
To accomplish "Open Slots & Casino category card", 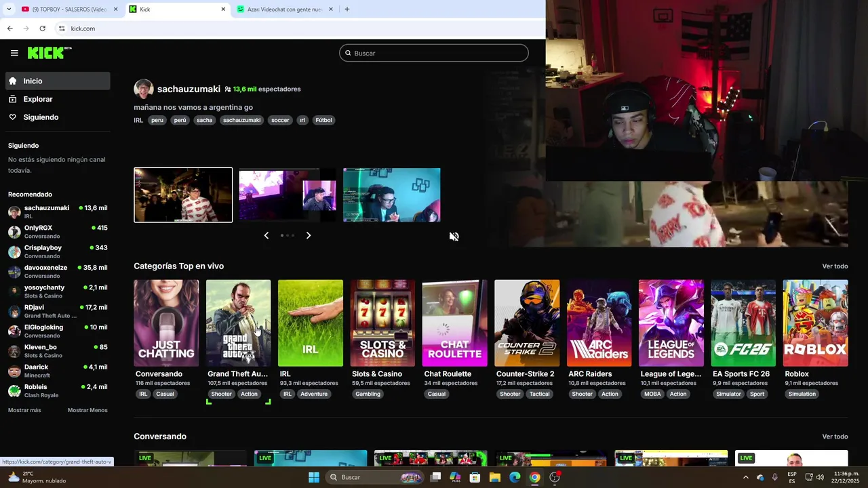I will [382, 323].
